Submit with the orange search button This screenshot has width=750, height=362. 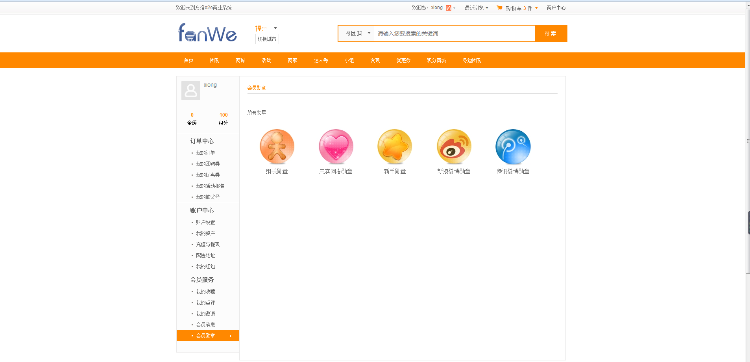point(551,33)
